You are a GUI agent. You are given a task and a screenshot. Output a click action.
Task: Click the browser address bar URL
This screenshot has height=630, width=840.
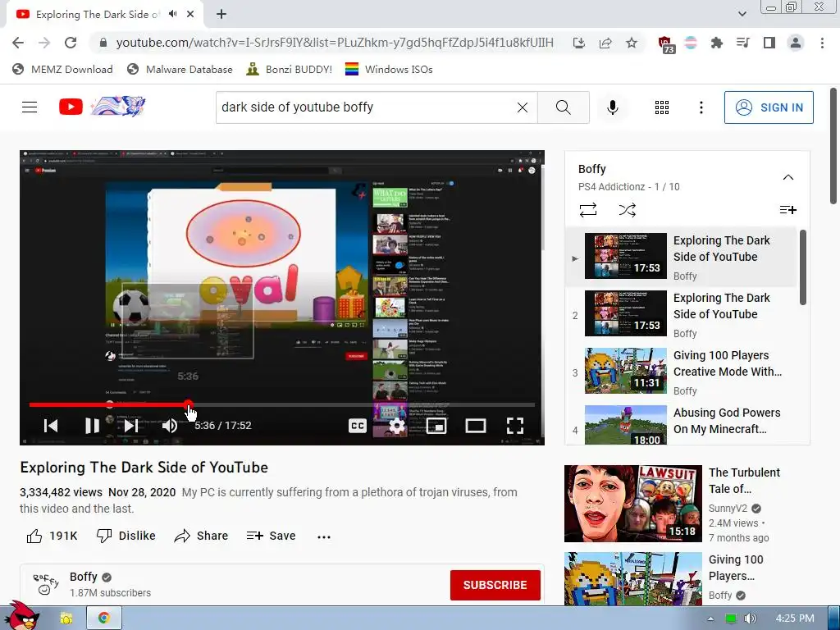335,43
